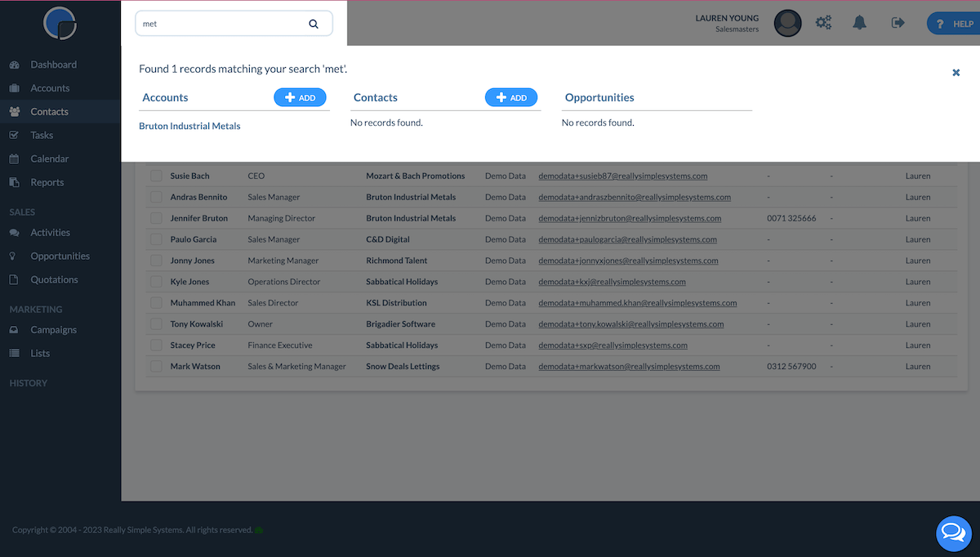980x557 pixels.
Task: Add a new contact from search results
Action: 511,97
